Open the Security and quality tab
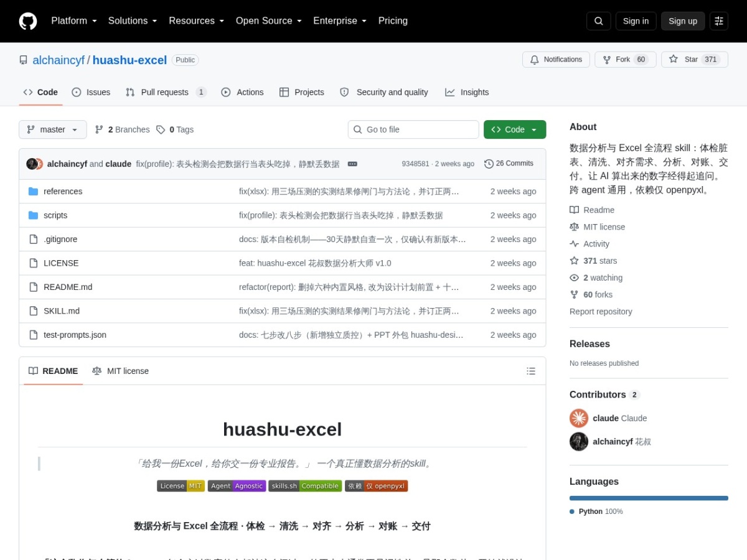The width and height of the screenshot is (747, 560). point(384,92)
